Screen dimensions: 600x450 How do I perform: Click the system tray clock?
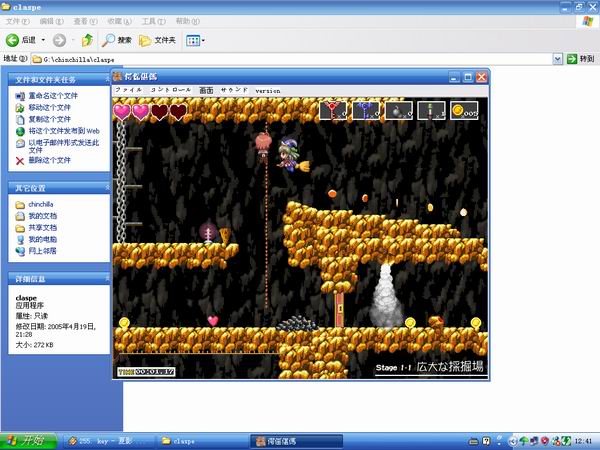[584, 441]
